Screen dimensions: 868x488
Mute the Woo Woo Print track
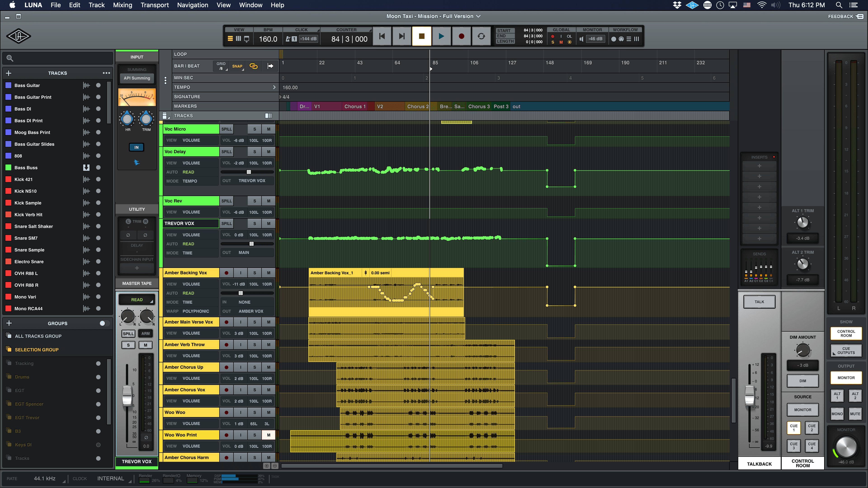coord(269,435)
